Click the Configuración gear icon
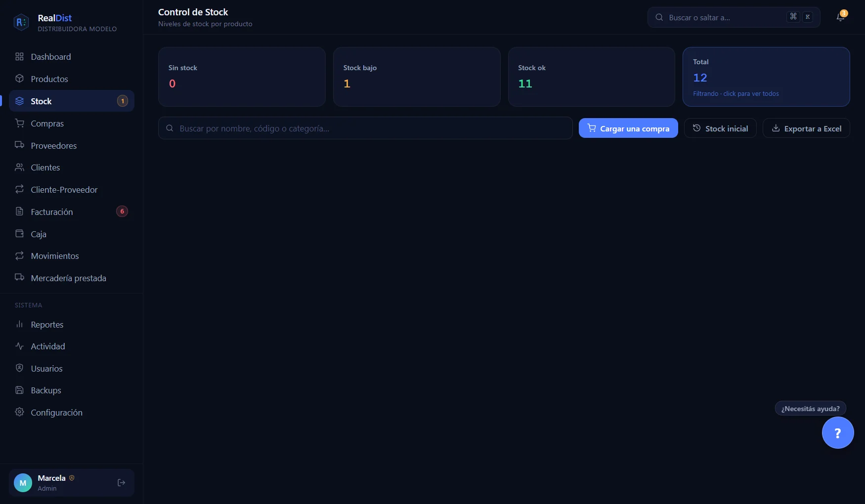 (19, 412)
